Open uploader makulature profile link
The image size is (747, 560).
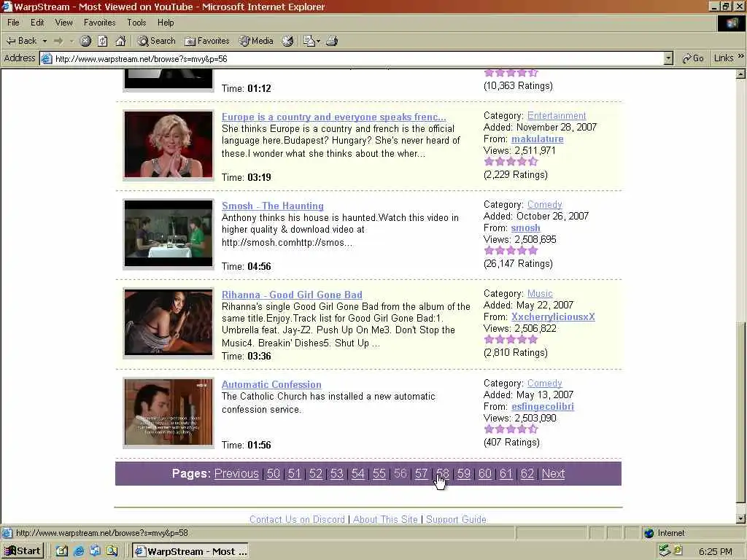538,139
